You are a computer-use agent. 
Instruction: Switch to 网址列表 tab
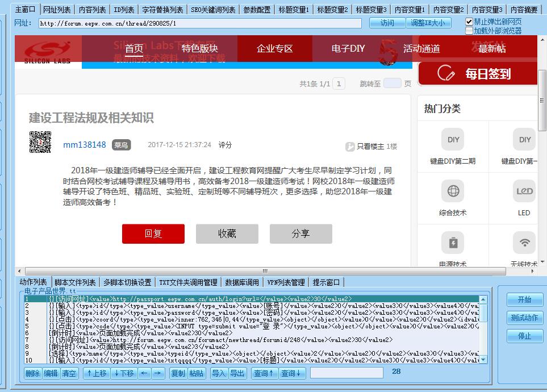57,10
